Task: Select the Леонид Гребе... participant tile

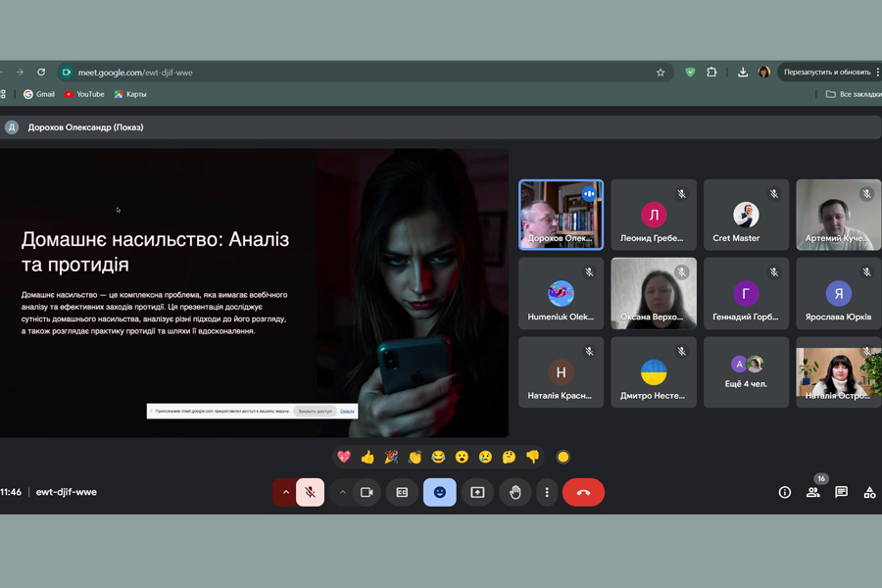Action: pyautogui.click(x=654, y=215)
